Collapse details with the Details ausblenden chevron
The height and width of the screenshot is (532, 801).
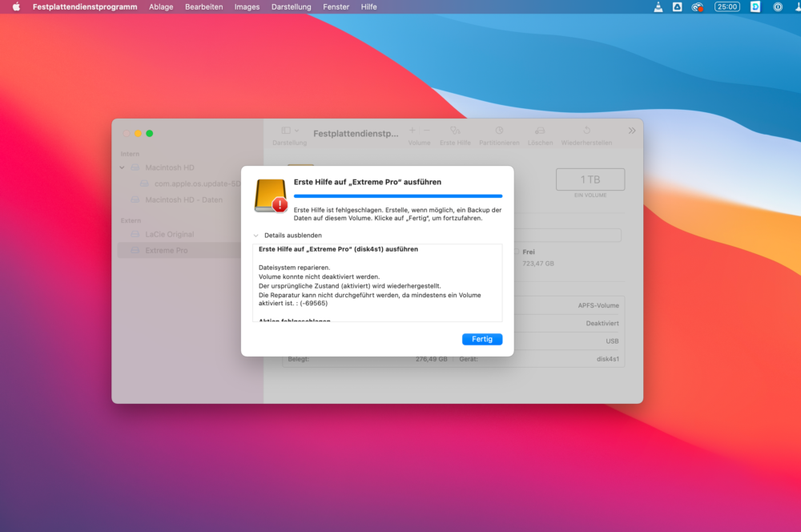coord(256,236)
